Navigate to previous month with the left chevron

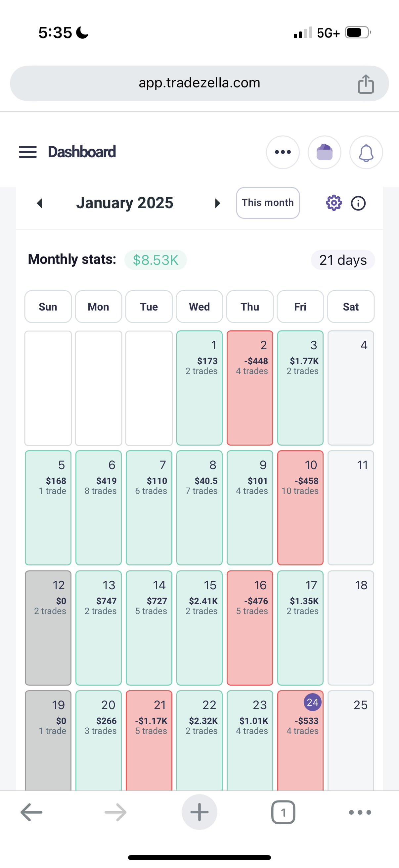click(39, 203)
